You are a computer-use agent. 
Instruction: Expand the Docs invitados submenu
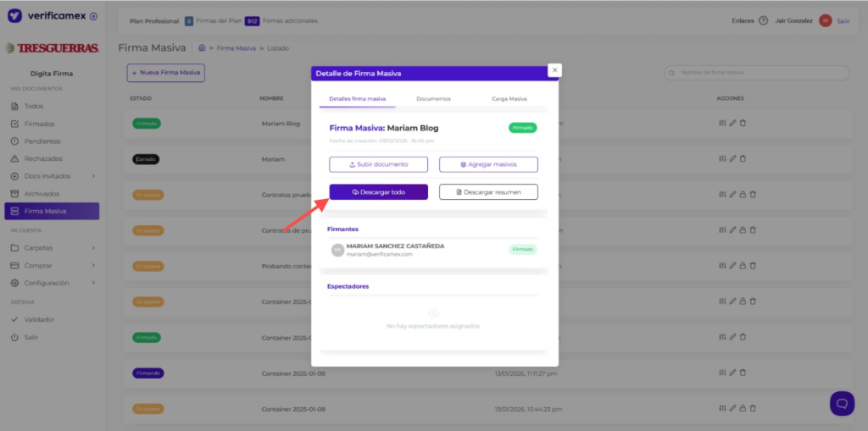(x=92, y=176)
